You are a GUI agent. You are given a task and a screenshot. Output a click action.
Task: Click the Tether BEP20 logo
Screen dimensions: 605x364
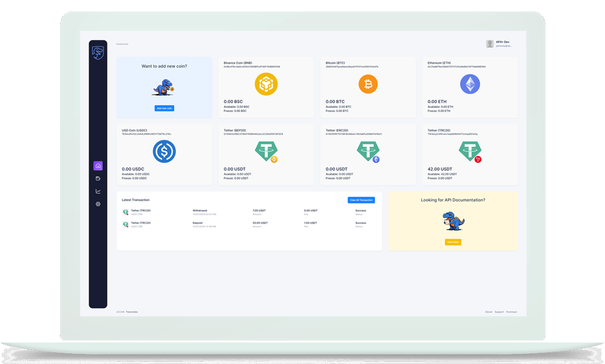click(x=266, y=151)
